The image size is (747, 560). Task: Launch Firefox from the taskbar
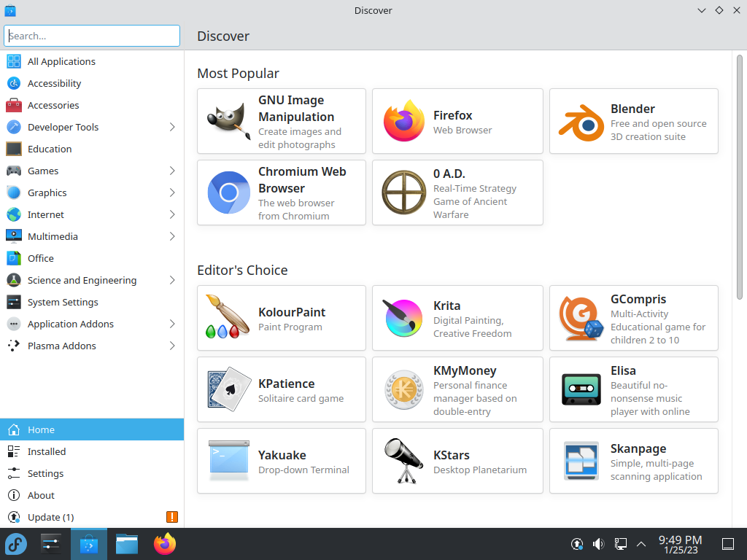point(165,544)
